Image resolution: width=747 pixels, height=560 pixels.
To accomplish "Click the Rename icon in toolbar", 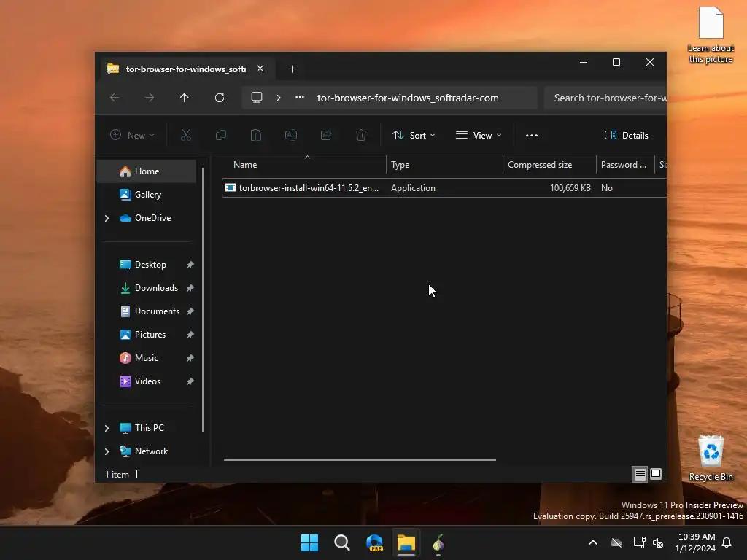I will pos(290,135).
